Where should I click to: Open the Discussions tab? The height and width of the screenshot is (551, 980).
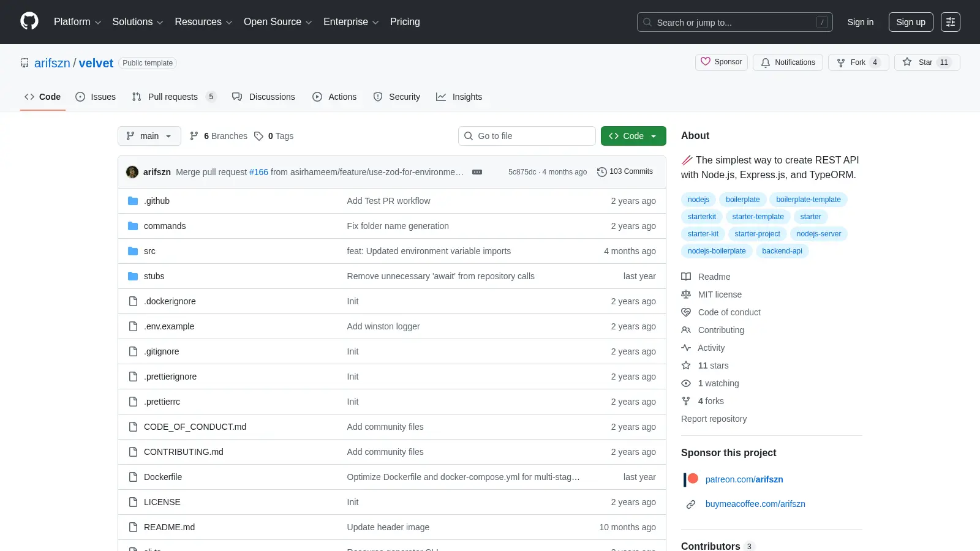[263, 97]
